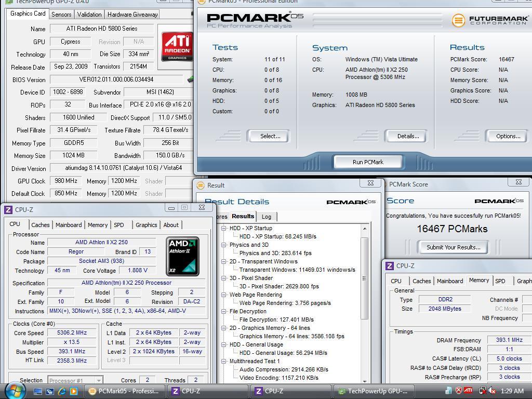This screenshot has height=399, width=532.
Task: Open Graphics tab in left CPU-Z
Action: click(146, 224)
